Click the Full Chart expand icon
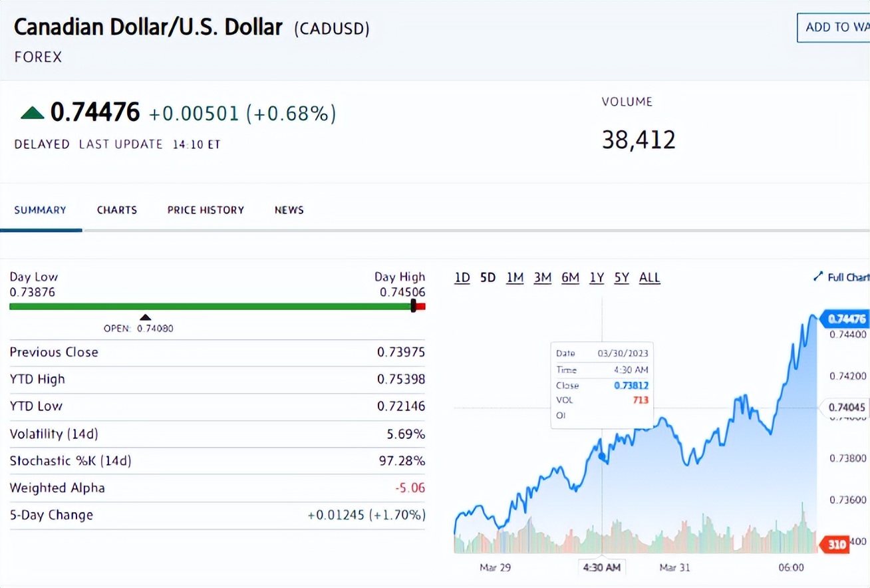870x588 pixels. [818, 277]
